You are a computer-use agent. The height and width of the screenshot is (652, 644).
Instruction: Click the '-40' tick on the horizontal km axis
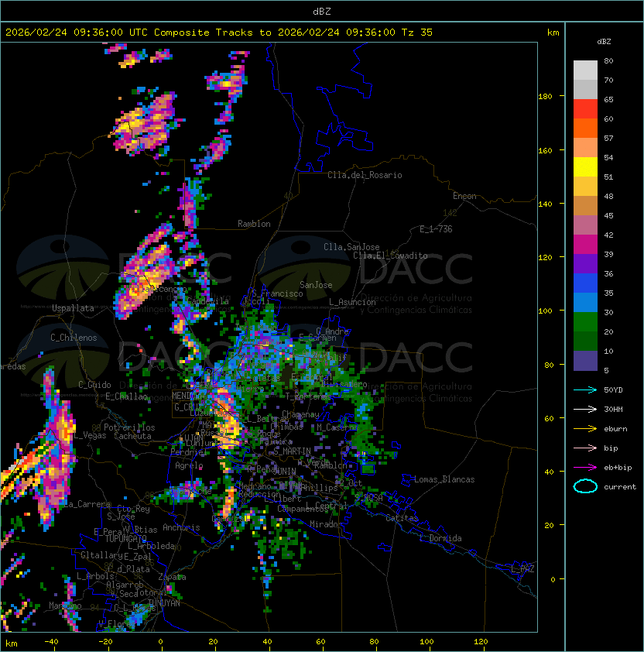(x=51, y=642)
